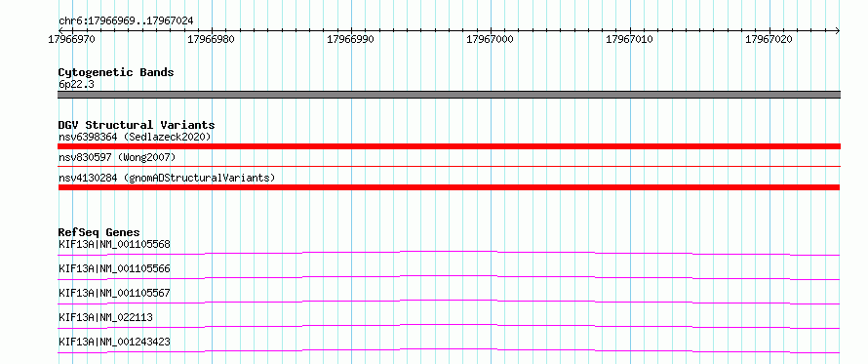Click ruler position 17966980

click(x=211, y=39)
